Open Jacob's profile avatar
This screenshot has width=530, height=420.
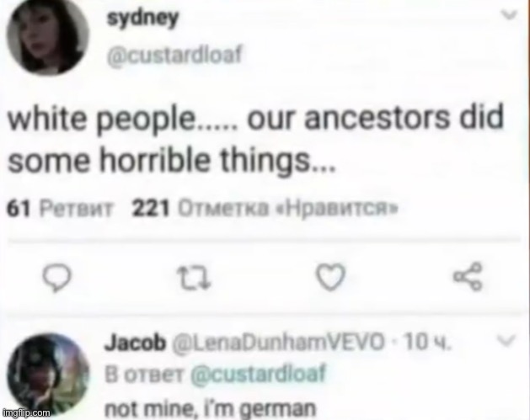[x=48, y=375]
